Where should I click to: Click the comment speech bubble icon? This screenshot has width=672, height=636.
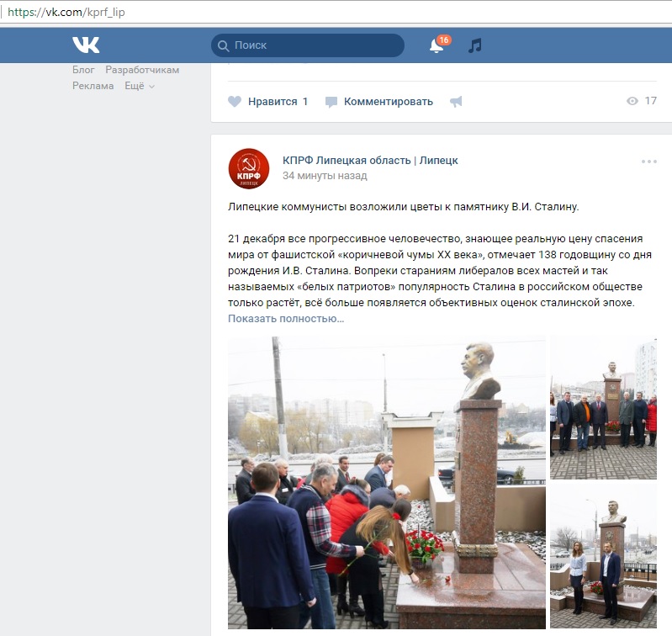(331, 102)
